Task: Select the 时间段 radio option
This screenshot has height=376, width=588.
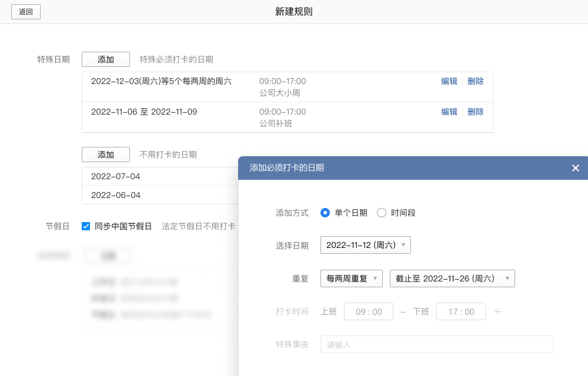Action: [382, 213]
